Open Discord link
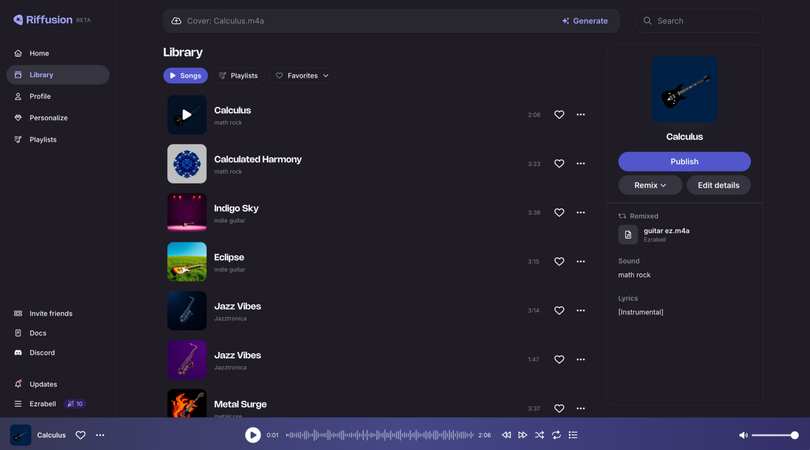This screenshot has height=450, width=810. [x=42, y=353]
